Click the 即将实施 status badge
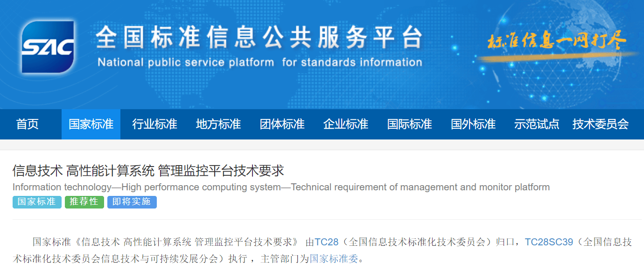The height and width of the screenshot is (271, 644). pyautogui.click(x=132, y=202)
